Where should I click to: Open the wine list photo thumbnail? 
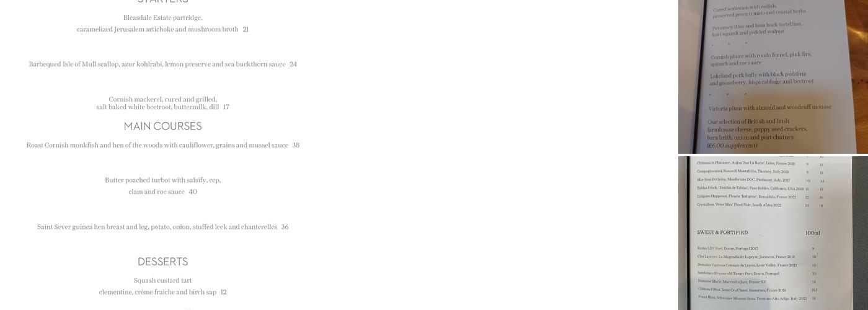[x=773, y=233]
